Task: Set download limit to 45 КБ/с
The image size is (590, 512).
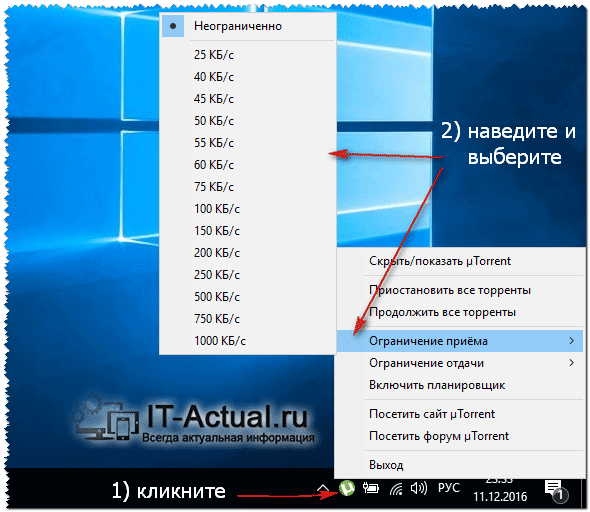Action: click(x=248, y=99)
